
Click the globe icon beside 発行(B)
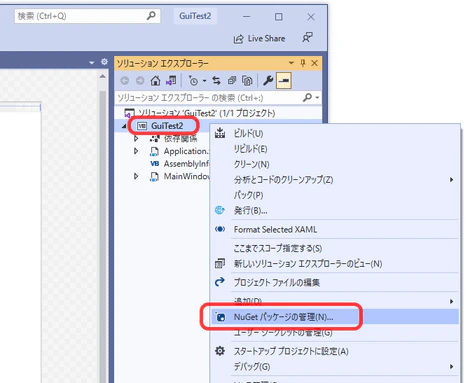(220, 210)
